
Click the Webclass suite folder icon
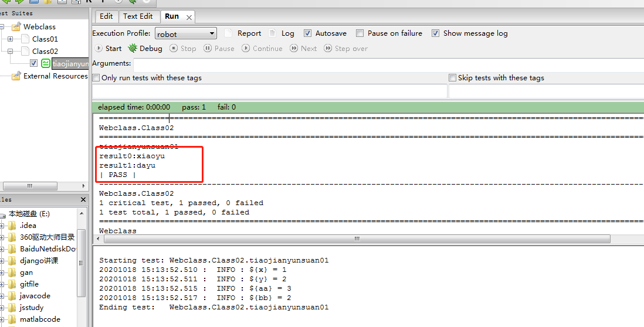[16, 27]
